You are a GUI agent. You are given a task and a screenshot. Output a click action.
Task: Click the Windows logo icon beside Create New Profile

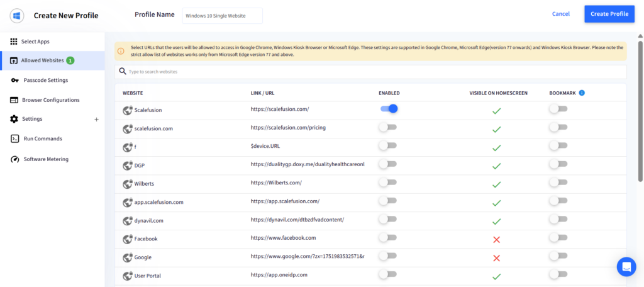[17, 16]
